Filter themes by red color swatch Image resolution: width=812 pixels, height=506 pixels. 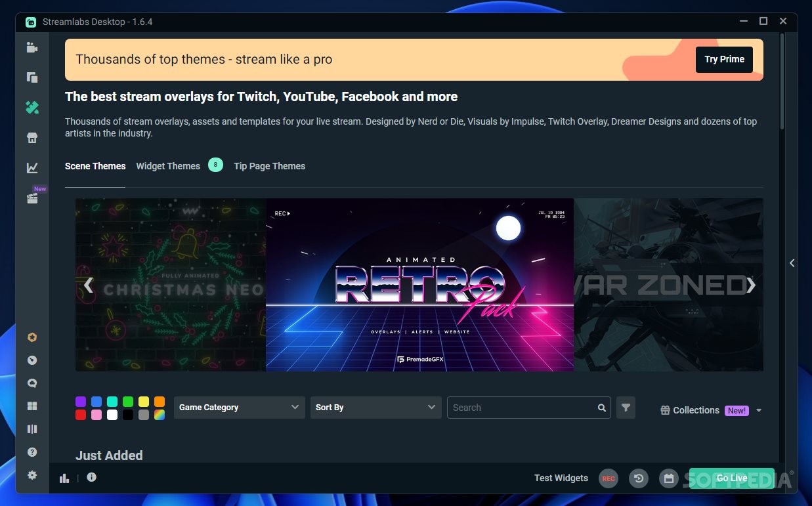click(81, 415)
